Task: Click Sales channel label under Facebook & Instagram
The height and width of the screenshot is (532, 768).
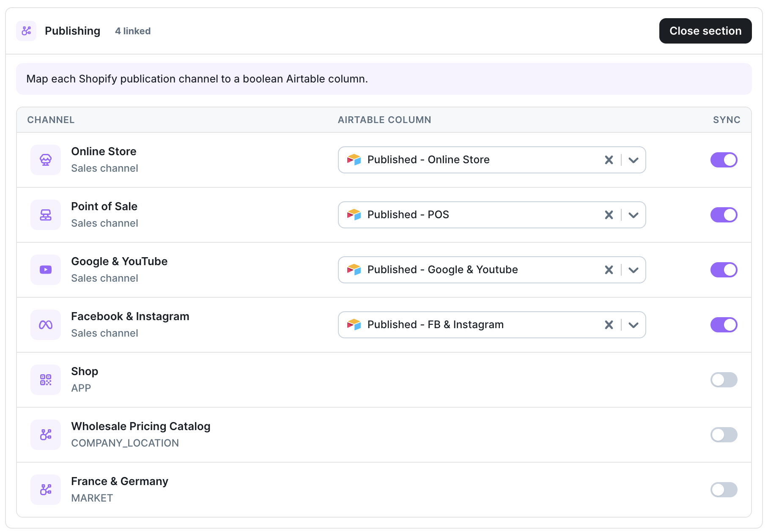Action: coord(104,333)
